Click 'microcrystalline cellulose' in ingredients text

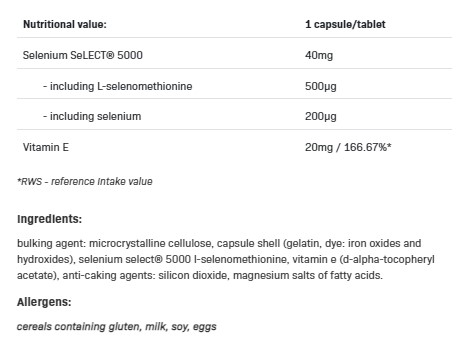[x=150, y=243]
